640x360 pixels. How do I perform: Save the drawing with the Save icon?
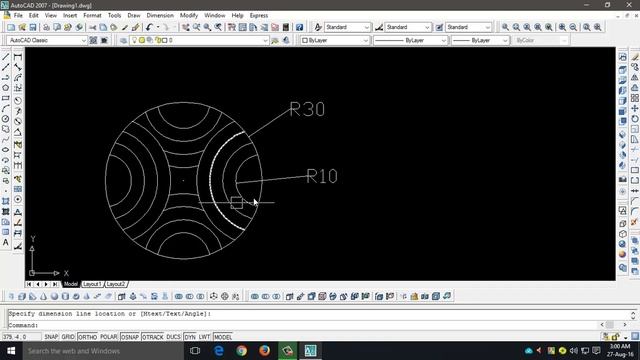click(x=33, y=27)
